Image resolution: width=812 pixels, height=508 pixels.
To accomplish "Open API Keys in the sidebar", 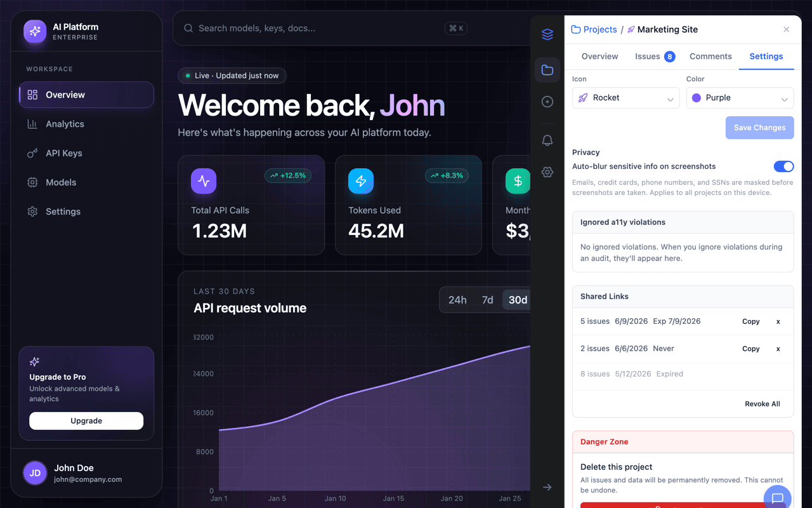I will tap(86, 153).
